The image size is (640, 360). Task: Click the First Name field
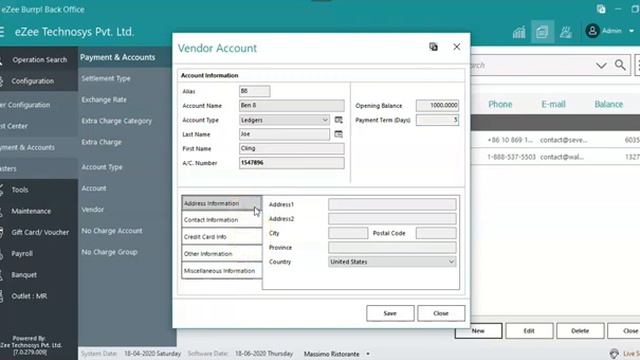291,149
